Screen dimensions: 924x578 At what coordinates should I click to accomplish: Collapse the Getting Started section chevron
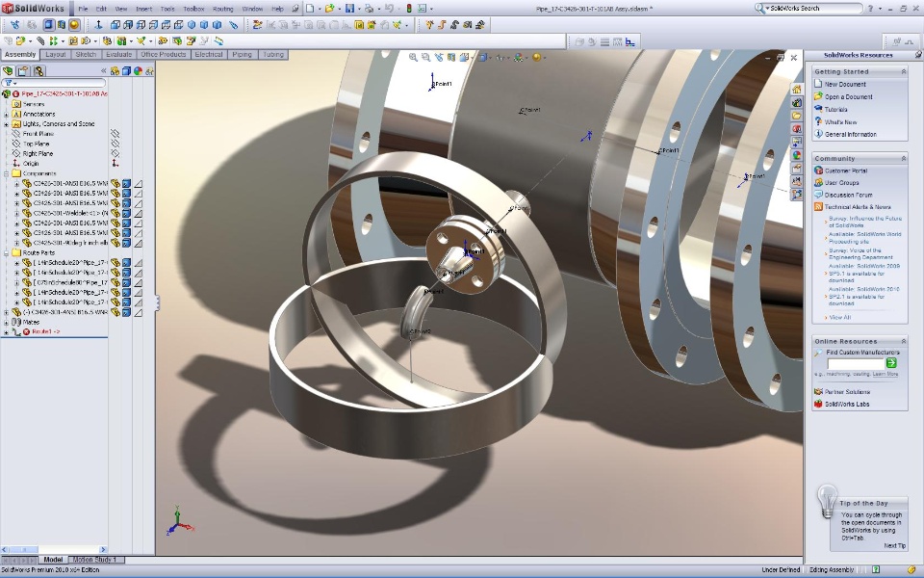pos(904,71)
